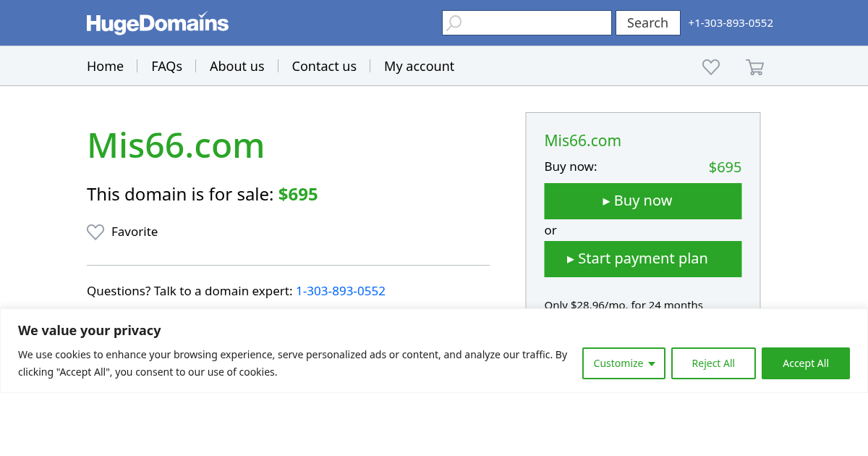Click the header phone number

(x=731, y=23)
